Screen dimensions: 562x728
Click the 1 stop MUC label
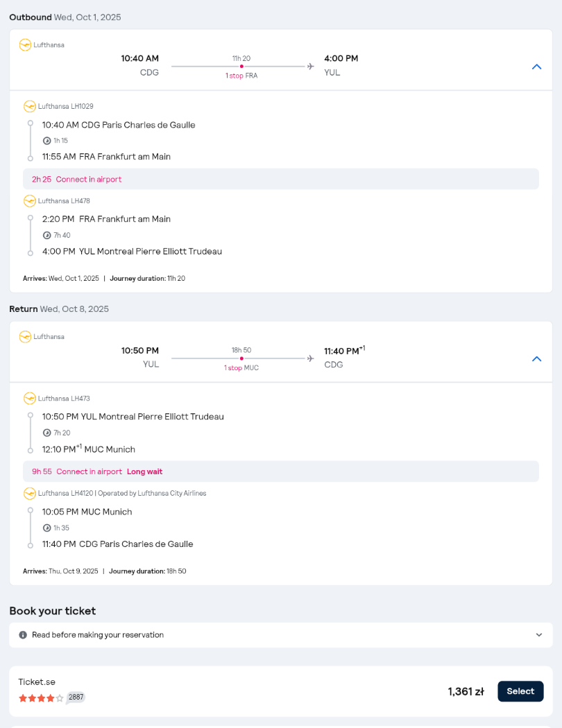241,367
